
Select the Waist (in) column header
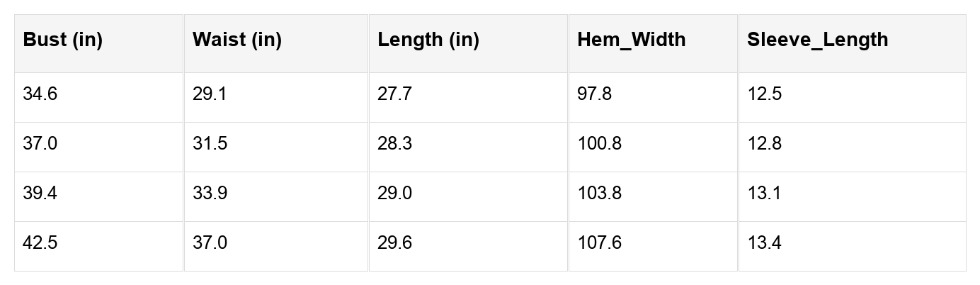237,40
